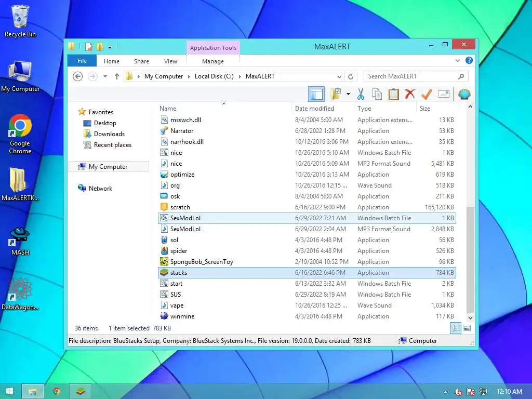Viewport: 532px width, 399px height.
Task: Select the SUS batch file
Action: coord(307,295)
